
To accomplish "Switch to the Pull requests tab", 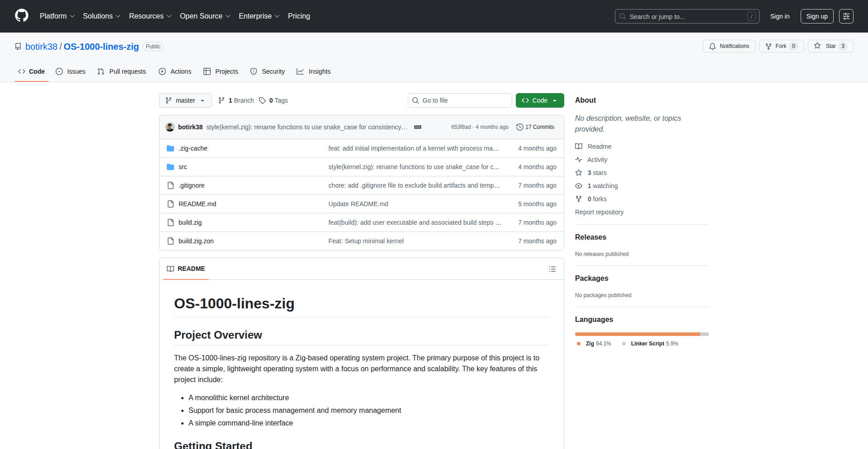I will (122, 71).
